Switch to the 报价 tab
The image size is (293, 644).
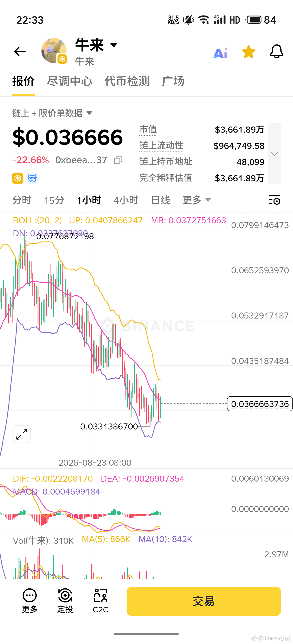click(x=23, y=81)
